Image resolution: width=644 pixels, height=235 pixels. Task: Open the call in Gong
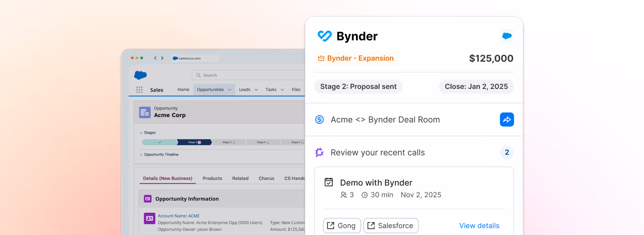point(342,225)
